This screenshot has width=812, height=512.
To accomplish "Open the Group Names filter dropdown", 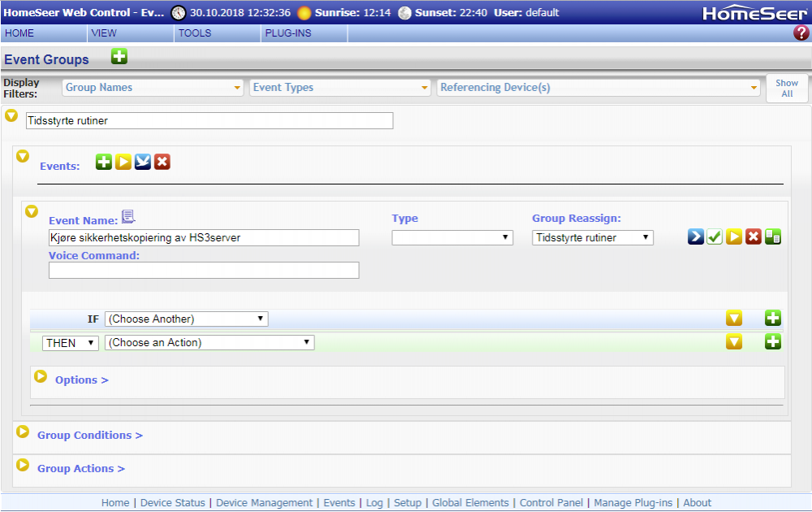I will coord(153,88).
